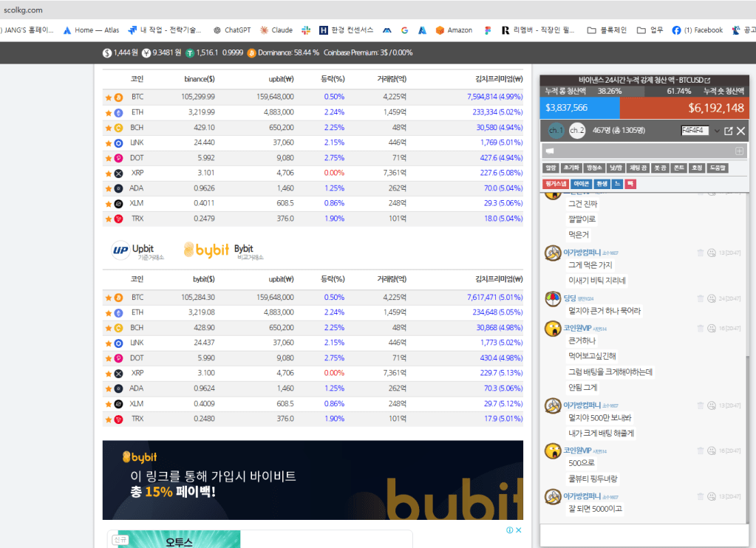756x548 pixels.
Task: Toggle the favorite star for BTC in Binance table
Action: [x=109, y=97]
